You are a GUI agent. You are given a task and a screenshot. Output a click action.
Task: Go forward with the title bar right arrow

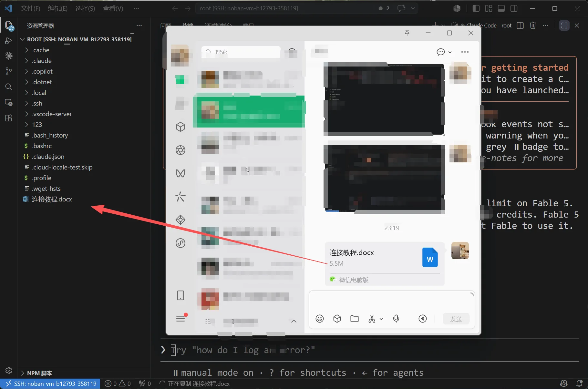(188, 8)
